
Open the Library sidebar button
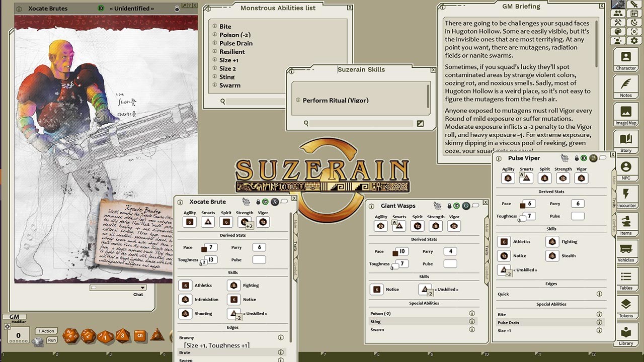[625, 335]
